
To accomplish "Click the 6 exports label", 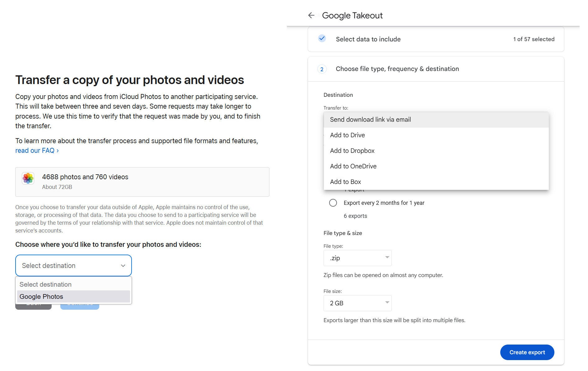I will point(355,216).
